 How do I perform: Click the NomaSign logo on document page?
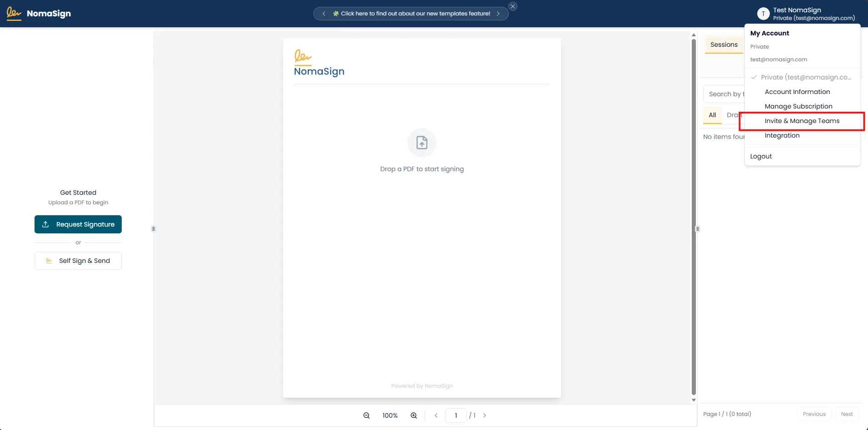pyautogui.click(x=319, y=63)
